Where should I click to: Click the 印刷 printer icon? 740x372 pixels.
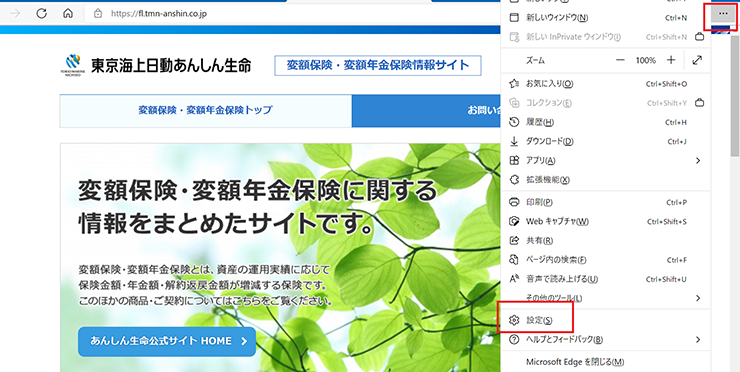[514, 202]
